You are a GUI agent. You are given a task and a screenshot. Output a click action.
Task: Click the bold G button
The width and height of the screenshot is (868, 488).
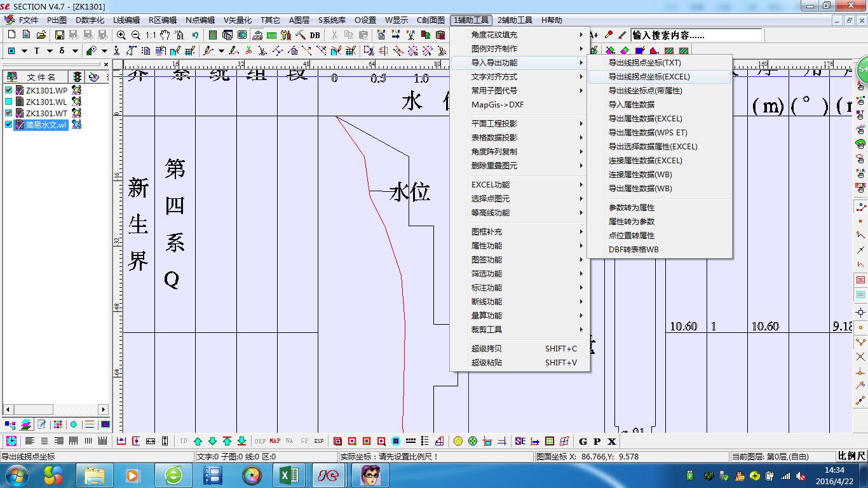[583, 441]
